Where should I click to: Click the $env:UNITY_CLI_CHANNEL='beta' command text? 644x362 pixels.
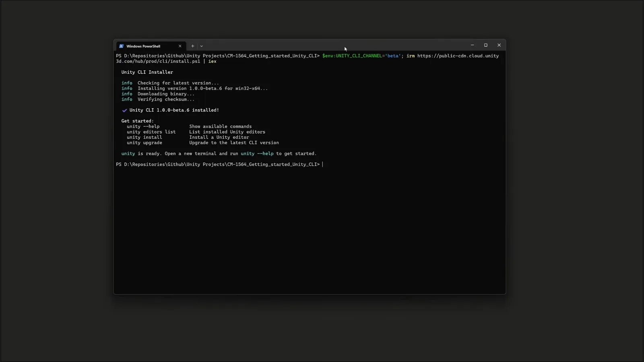click(361, 56)
